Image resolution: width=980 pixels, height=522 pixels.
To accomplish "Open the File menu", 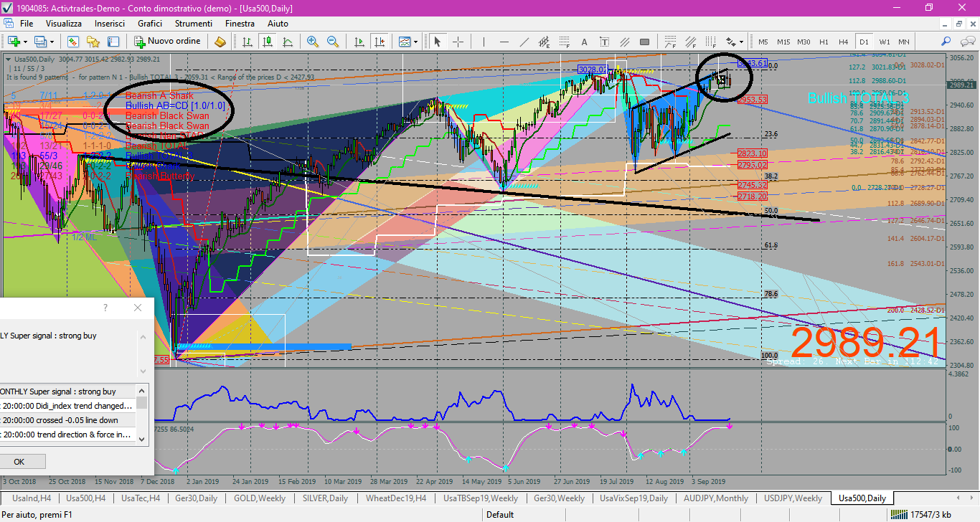I will (27, 24).
